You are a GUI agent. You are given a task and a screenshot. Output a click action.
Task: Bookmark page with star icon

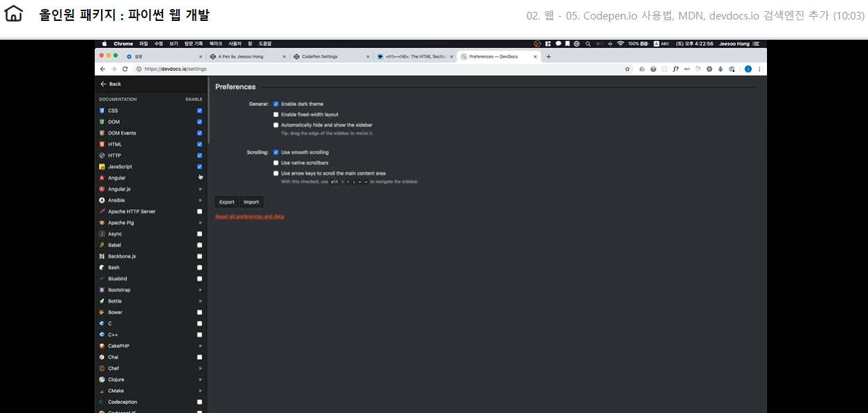[x=628, y=69]
